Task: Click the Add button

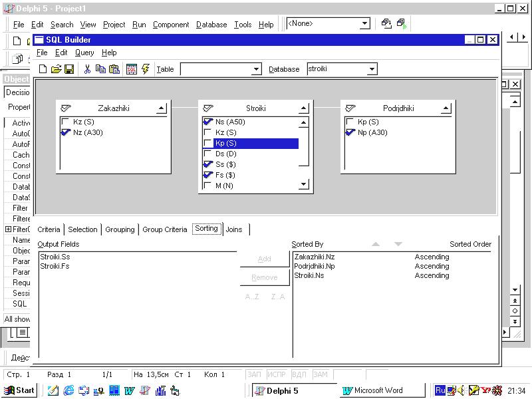Action: pyautogui.click(x=264, y=259)
